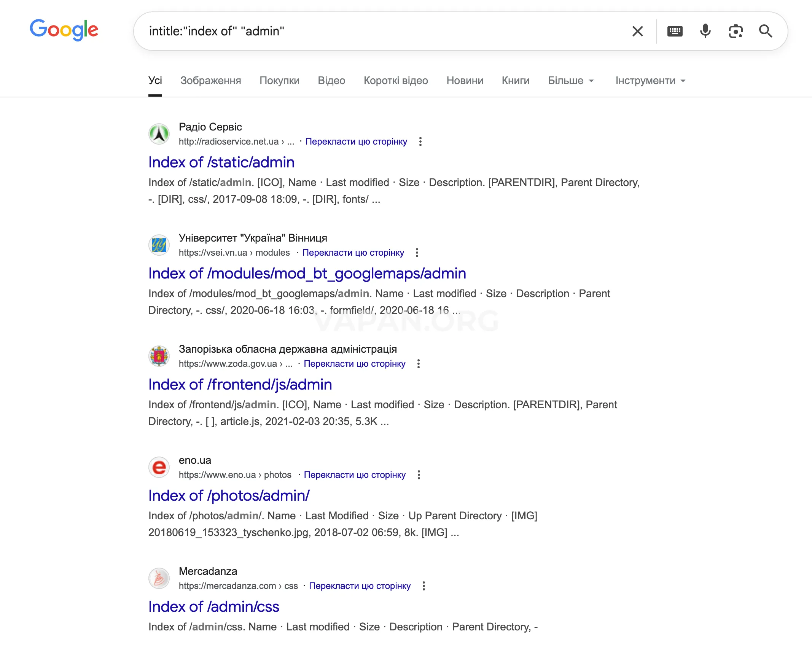This screenshot has width=812, height=646.
Task: Click Запорізька обласна державна адміністрація site name
Action: (288, 349)
